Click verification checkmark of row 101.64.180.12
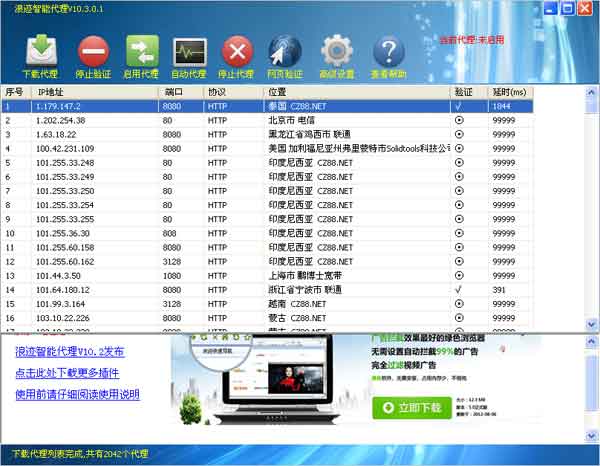Screen dimensions: 600x466 [459, 289]
